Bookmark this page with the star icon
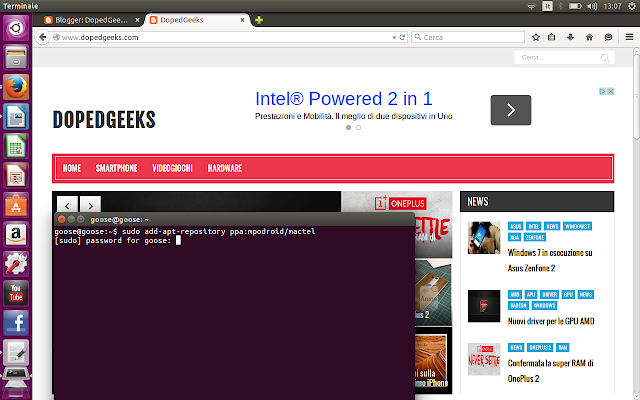 click(536, 37)
